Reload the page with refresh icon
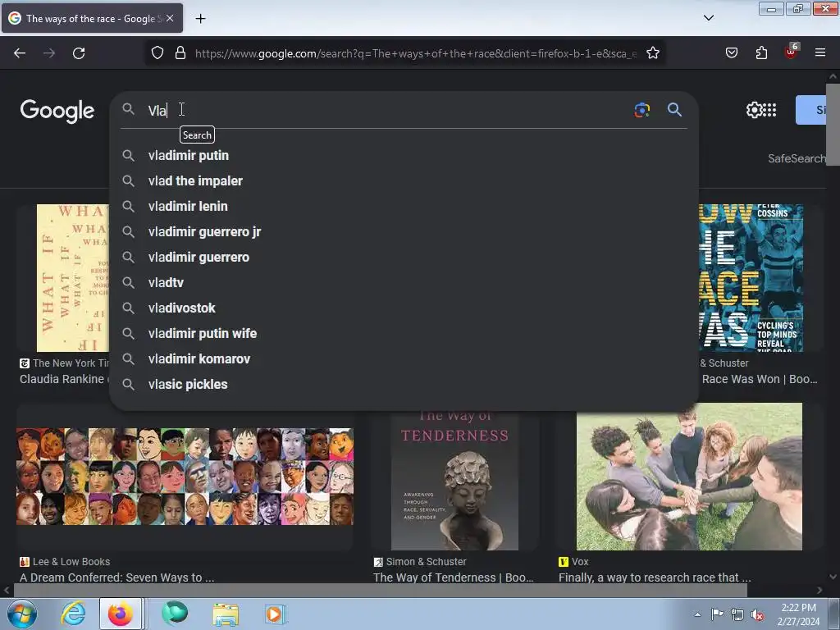The height and width of the screenshot is (630, 840). click(79, 53)
